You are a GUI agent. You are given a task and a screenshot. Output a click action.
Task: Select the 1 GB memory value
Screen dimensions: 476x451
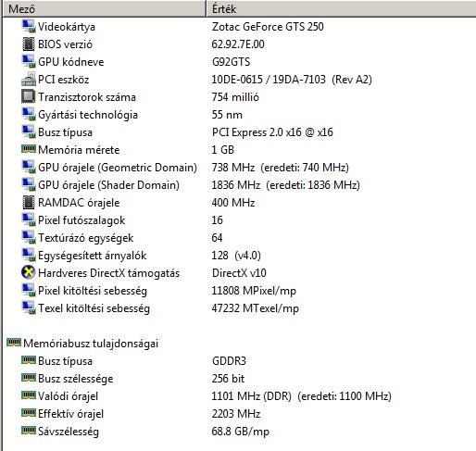point(223,150)
